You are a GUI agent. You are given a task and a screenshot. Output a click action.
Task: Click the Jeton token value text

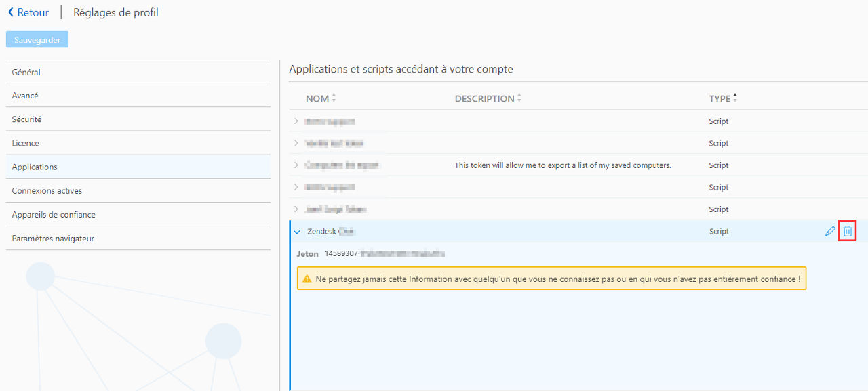point(384,253)
